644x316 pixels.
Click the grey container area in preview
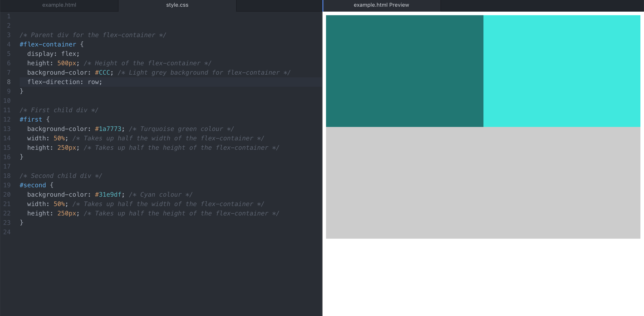click(x=483, y=182)
